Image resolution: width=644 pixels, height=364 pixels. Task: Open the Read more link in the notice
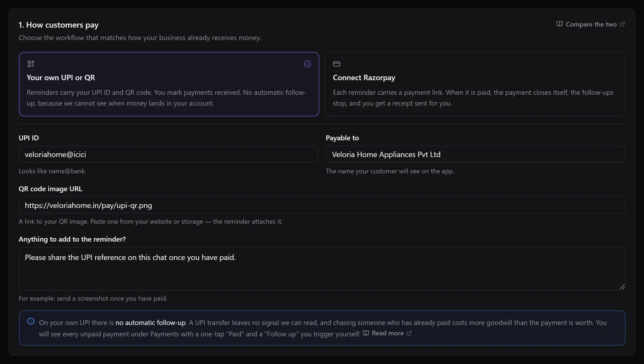click(387, 333)
